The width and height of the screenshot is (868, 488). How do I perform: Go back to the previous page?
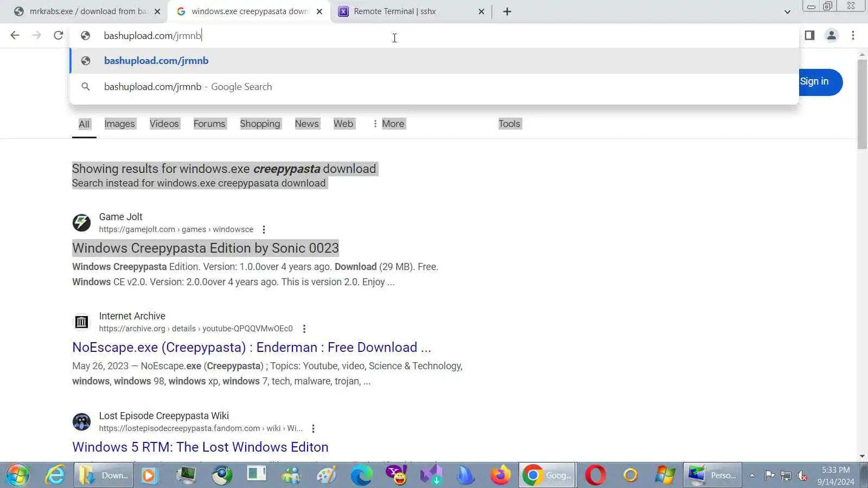coord(15,35)
